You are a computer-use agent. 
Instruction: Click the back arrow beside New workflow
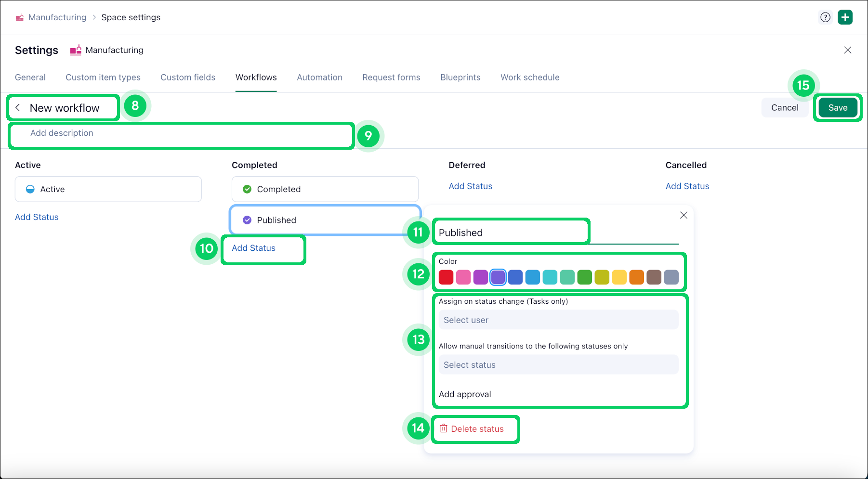click(x=18, y=108)
